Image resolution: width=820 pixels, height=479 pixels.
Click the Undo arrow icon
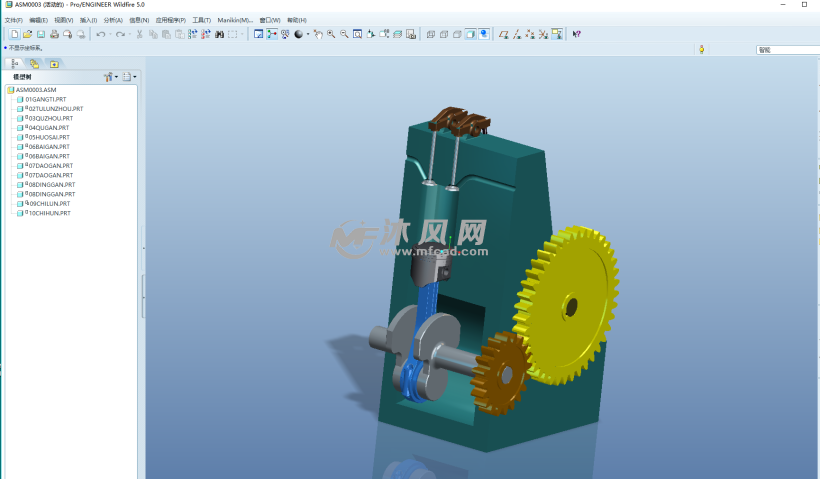[x=101, y=34]
